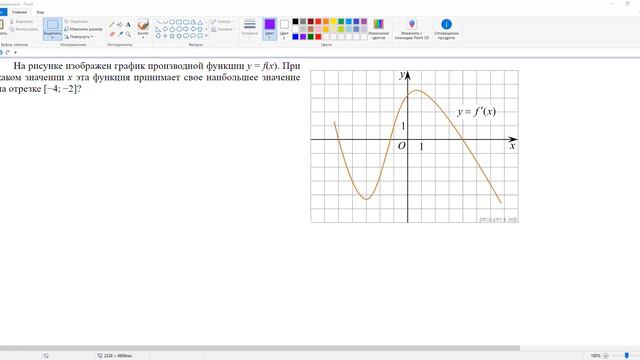Choose the Oval shape
The width and height of the screenshot is (640, 360).
point(172,22)
